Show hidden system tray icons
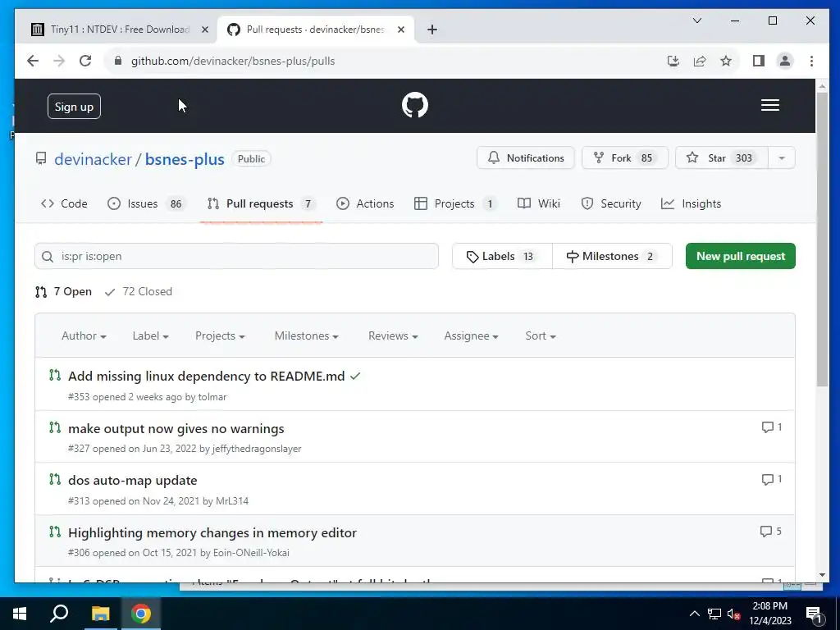This screenshot has height=630, width=840. pyautogui.click(x=694, y=614)
